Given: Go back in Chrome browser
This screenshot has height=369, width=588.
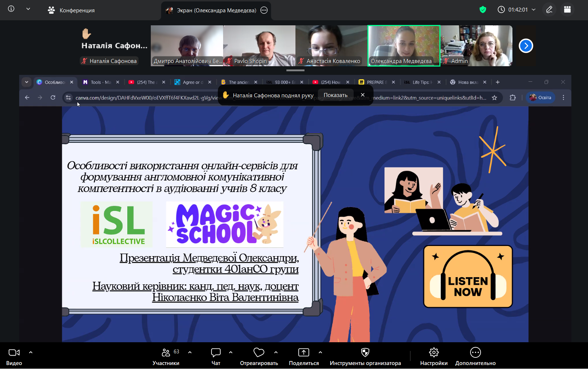Looking at the screenshot, I should (27, 97).
